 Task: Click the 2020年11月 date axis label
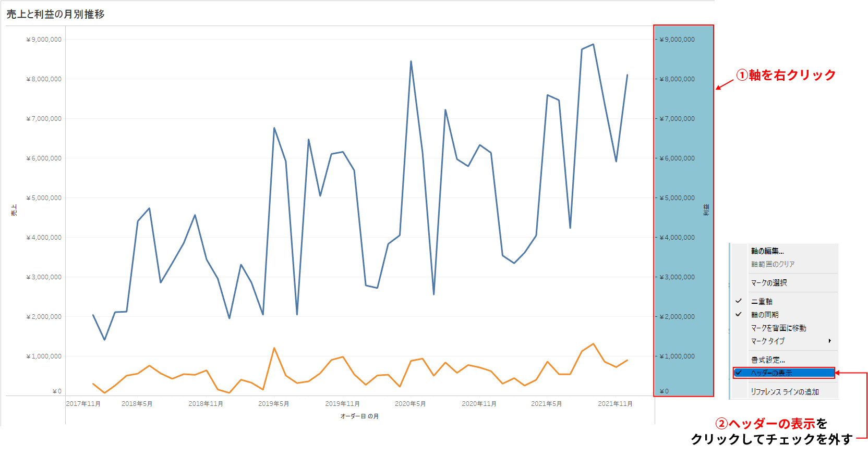pos(479,404)
